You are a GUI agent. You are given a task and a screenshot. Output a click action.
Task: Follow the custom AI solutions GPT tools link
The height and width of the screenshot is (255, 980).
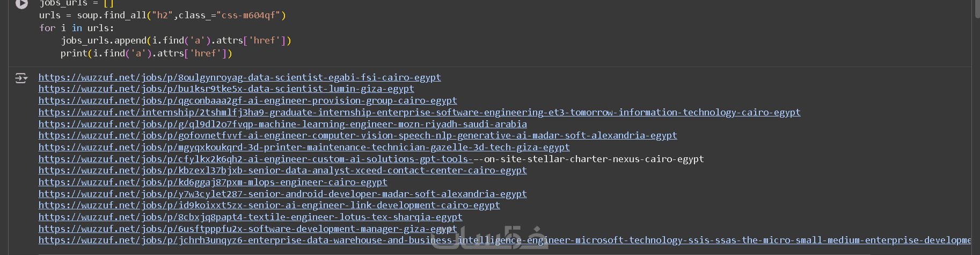(255, 159)
